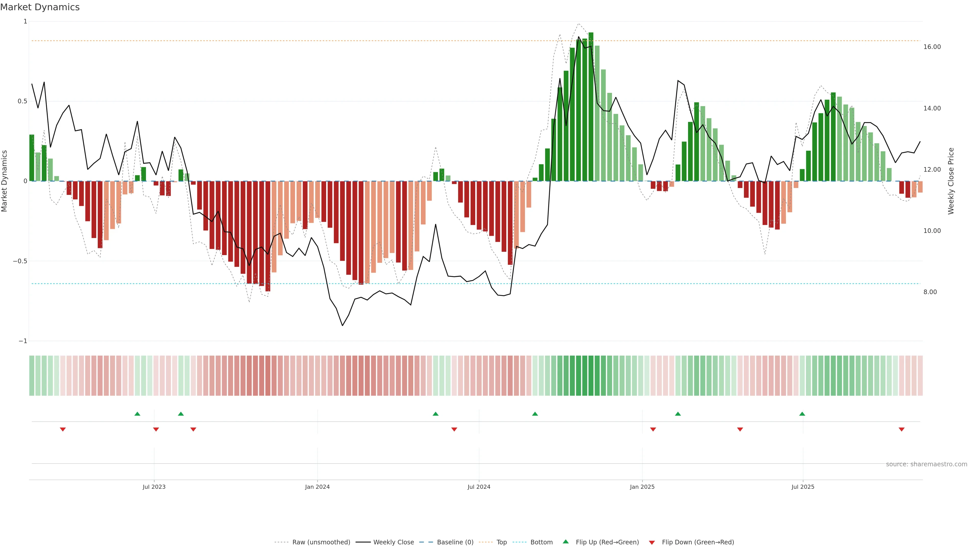Screen dimensions: 980x551
Task: Click the Weekly Close Price axis title
Action: tap(951, 181)
